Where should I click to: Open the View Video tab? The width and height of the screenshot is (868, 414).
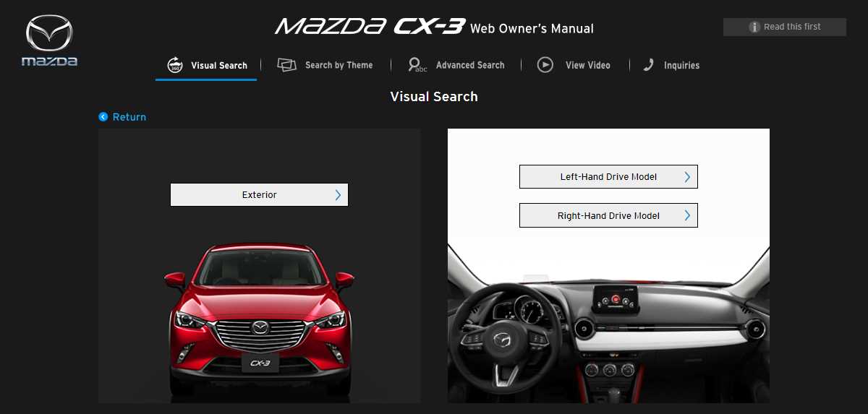588,65
